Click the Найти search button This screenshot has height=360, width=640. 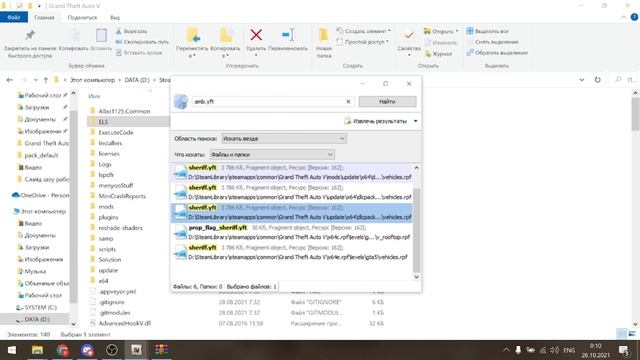click(387, 102)
